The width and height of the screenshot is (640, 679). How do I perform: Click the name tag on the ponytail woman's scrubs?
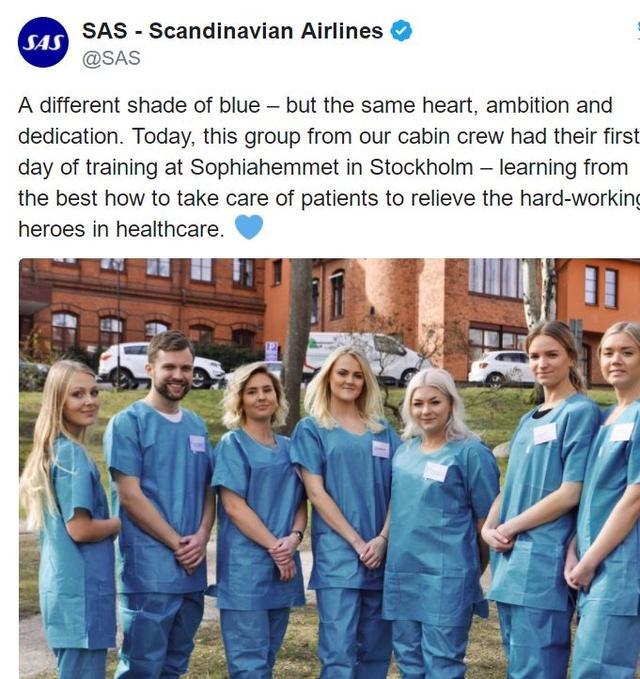click(x=544, y=433)
